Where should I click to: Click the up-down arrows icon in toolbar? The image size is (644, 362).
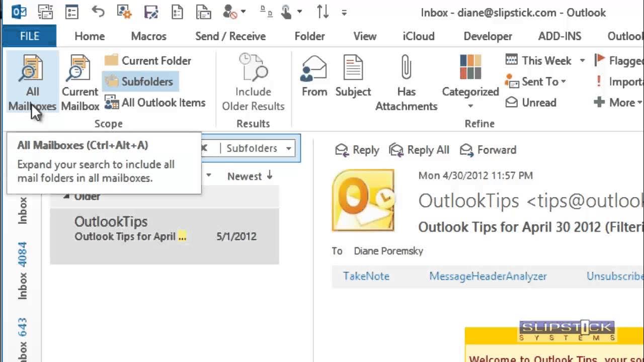tap(323, 12)
